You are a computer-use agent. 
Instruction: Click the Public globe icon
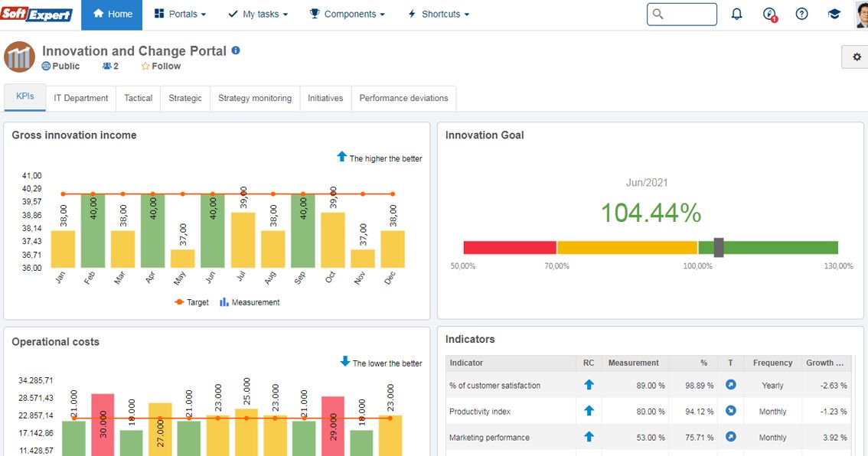46,66
